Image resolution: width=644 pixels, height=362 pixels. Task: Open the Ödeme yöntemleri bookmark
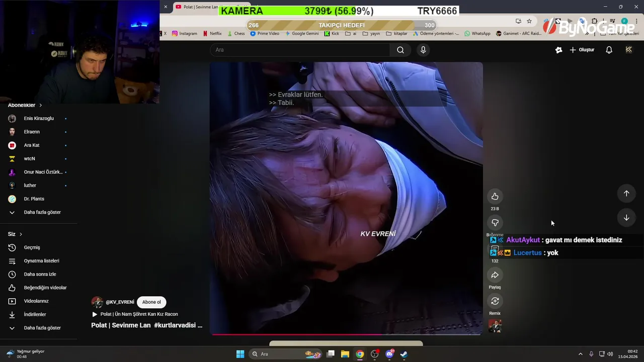[435, 34]
